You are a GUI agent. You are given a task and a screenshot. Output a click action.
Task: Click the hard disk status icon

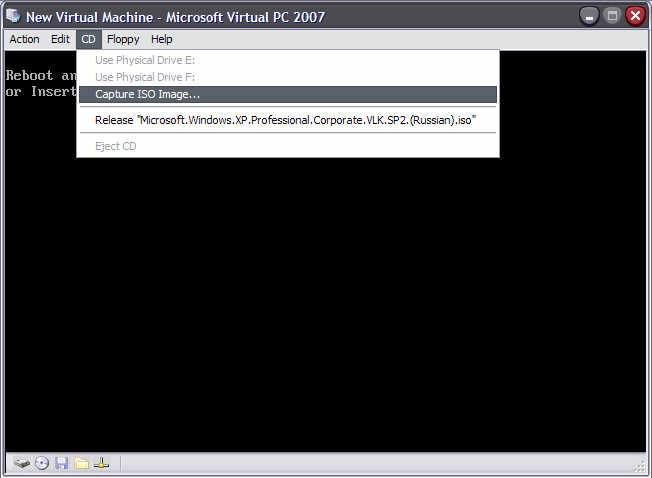coord(22,463)
